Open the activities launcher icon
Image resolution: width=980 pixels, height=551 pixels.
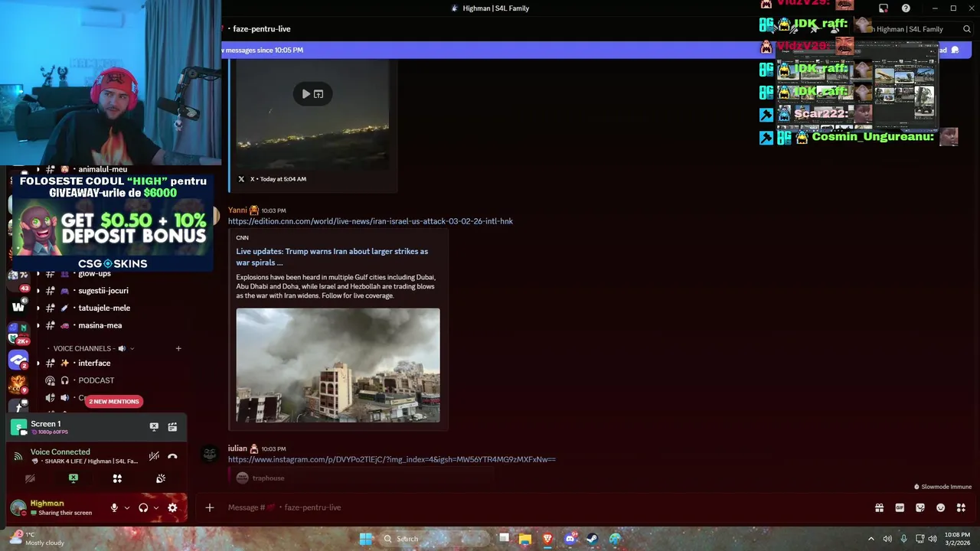(x=117, y=478)
